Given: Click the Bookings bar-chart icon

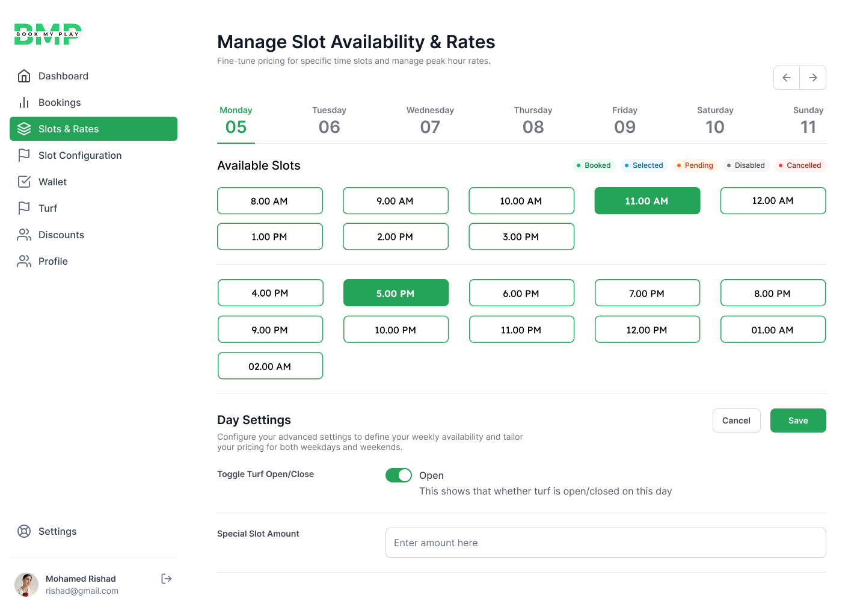Looking at the screenshot, I should pyautogui.click(x=24, y=102).
